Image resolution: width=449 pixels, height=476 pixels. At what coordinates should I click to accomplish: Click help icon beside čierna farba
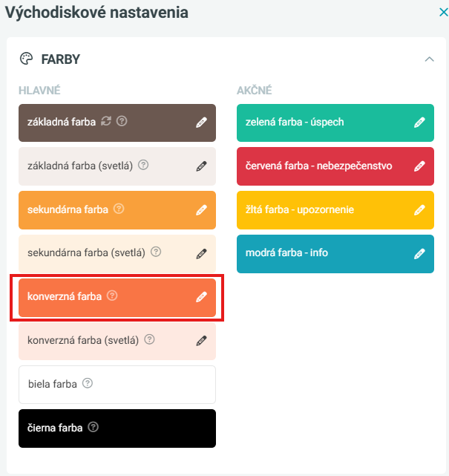tap(93, 428)
